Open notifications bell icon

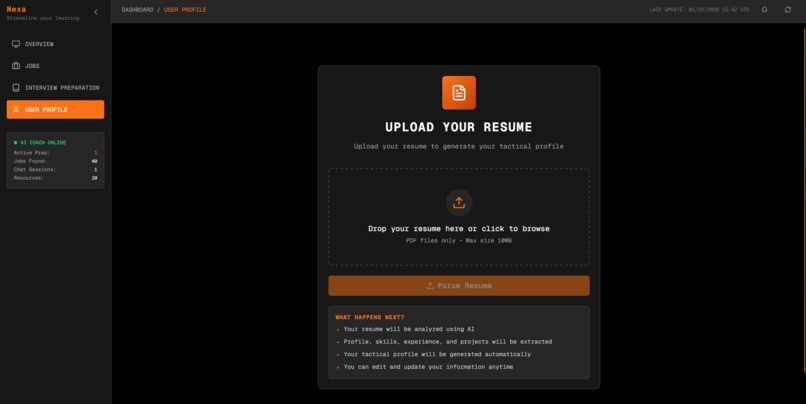pos(764,10)
